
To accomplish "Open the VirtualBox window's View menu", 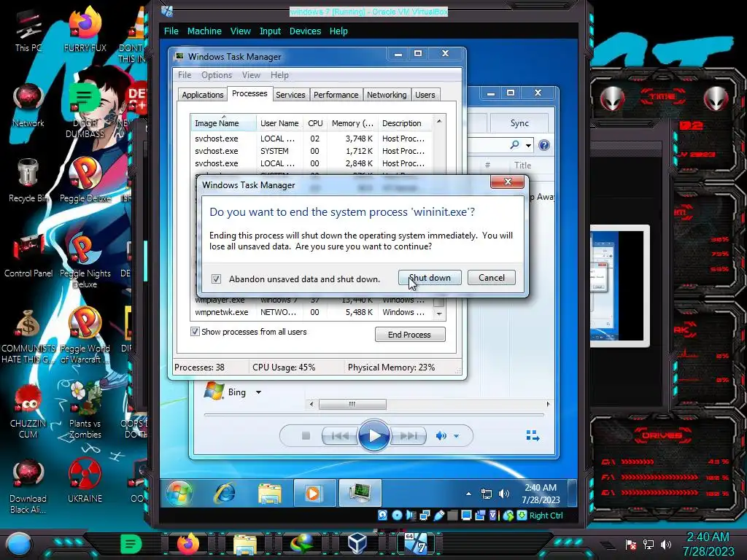I will point(240,31).
